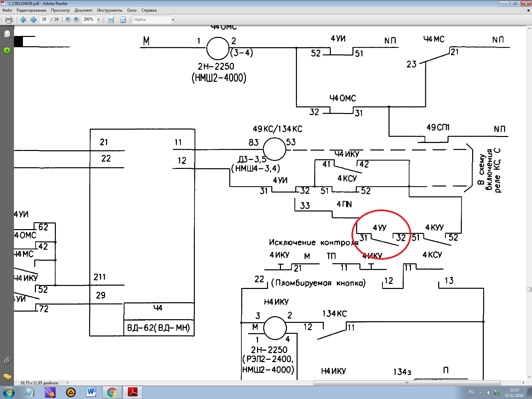Open the attachments paperclip panel
Viewport: 532px width, 399px height.
(7, 360)
